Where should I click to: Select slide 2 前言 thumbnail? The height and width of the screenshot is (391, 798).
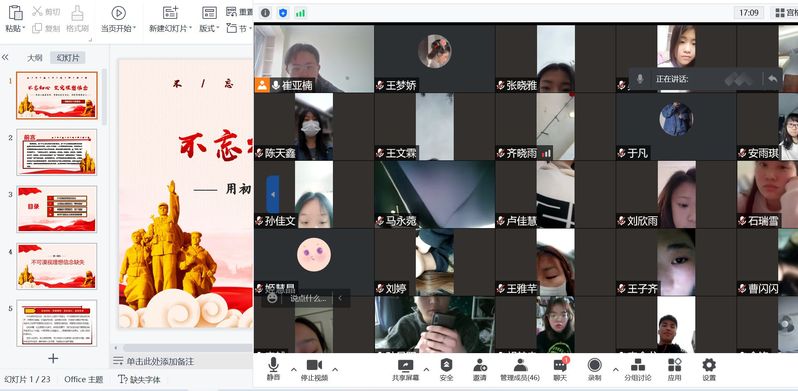point(56,152)
